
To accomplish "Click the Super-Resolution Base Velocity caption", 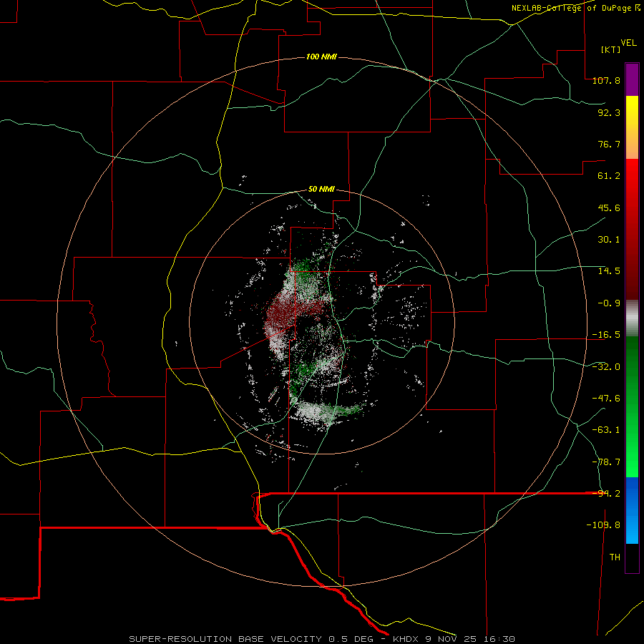I will [x=321, y=639].
